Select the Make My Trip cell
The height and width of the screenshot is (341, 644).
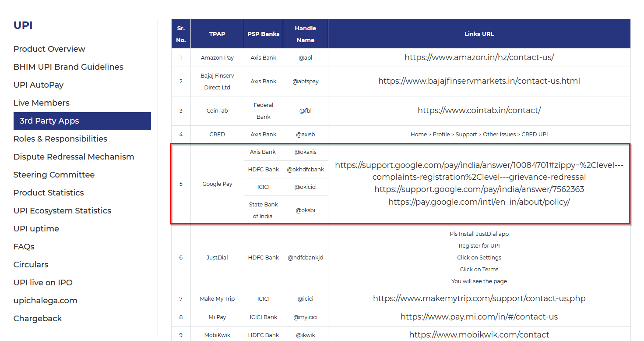217,299
